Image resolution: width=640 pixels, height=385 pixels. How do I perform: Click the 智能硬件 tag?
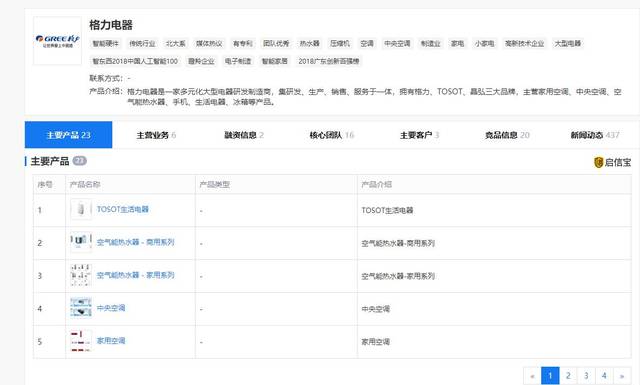click(105, 43)
